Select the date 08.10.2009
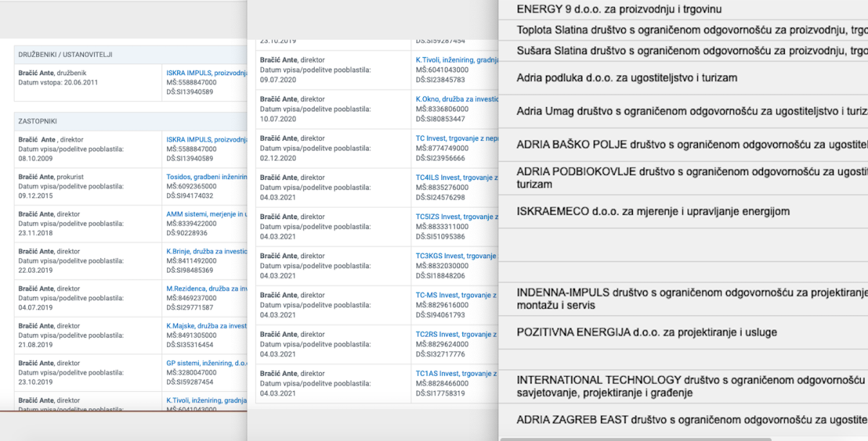Screen dimensions: 868x441 click(35, 158)
